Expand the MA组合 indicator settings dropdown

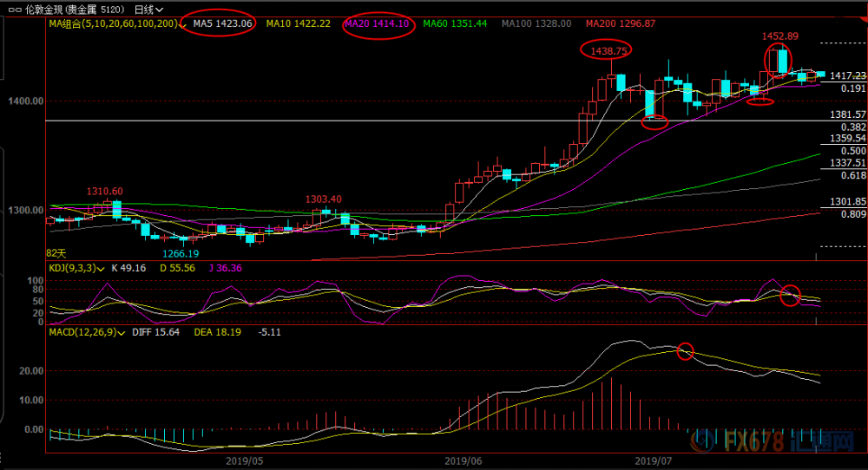pyautogui.click(x=182, y=25)
